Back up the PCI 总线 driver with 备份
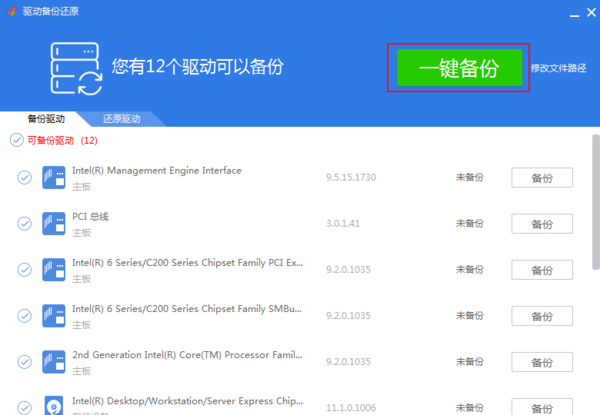 pos(542,224)
